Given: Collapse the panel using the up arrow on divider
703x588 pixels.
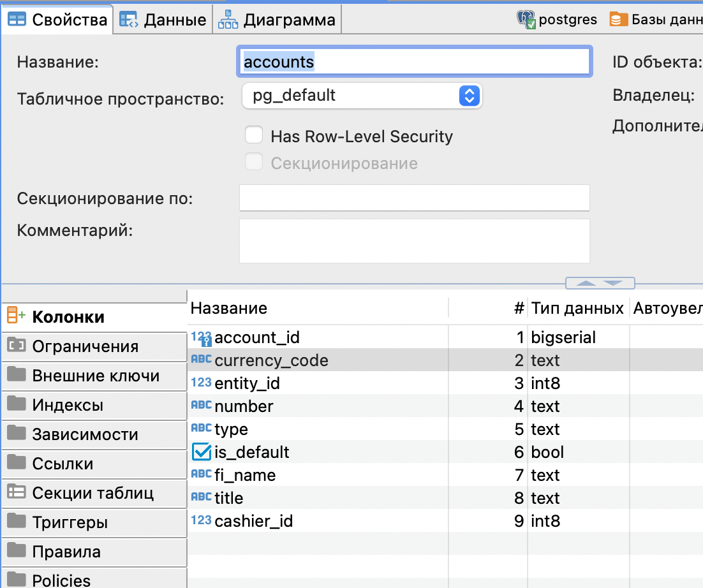Looking at the screenshot, I should 586,283.
